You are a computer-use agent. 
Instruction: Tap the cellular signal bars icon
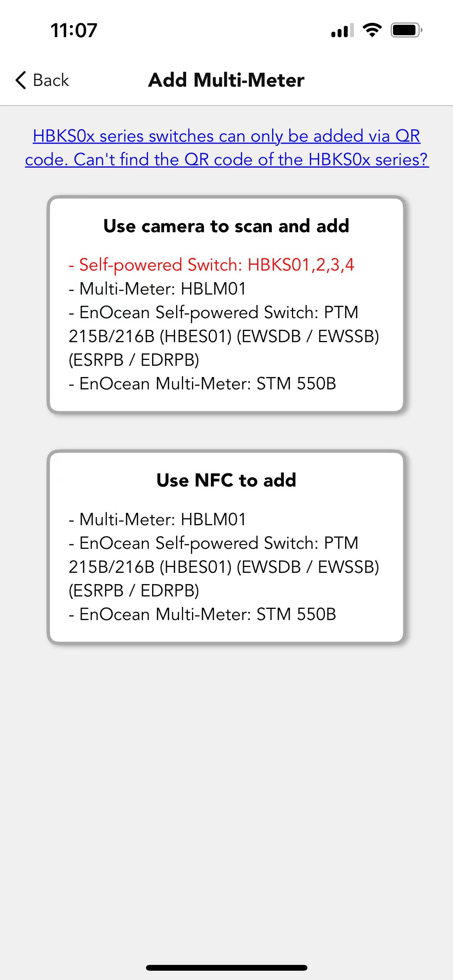pyautogui.click(x=343, y=30)
